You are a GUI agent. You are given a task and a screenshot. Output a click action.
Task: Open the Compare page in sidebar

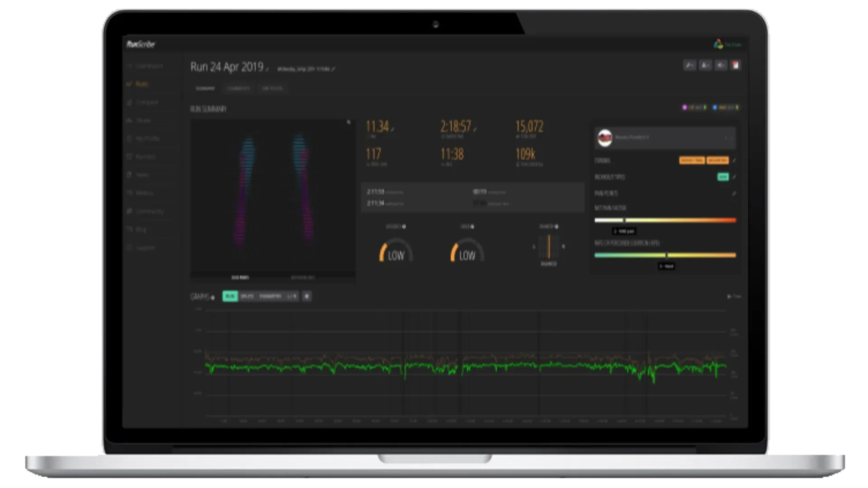click(x=146, y=103)
